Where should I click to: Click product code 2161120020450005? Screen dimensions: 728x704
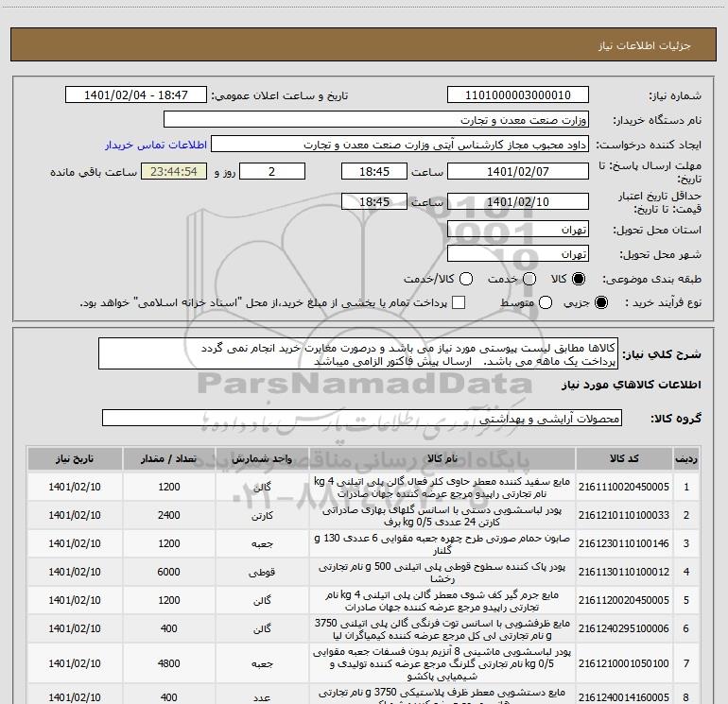pos(624,600)
